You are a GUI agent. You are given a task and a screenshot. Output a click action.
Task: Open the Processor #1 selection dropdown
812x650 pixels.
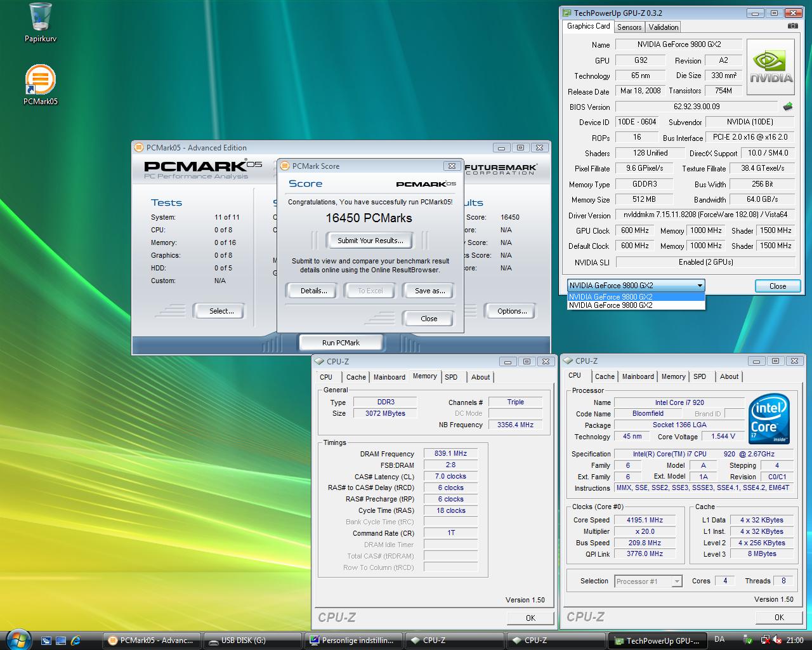click(x=677, y=581)
